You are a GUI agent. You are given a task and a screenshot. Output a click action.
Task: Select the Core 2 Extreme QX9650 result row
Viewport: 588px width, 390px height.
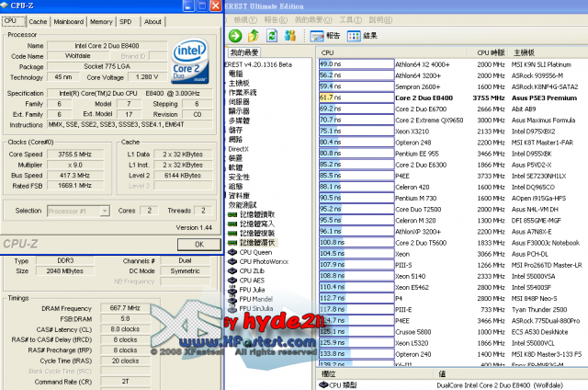coord(453,120)
